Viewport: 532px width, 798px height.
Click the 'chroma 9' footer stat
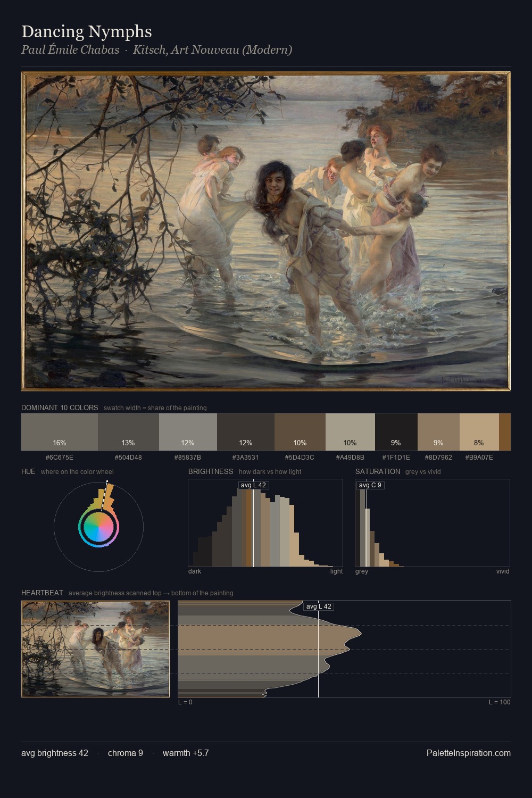tap(126, 753)
